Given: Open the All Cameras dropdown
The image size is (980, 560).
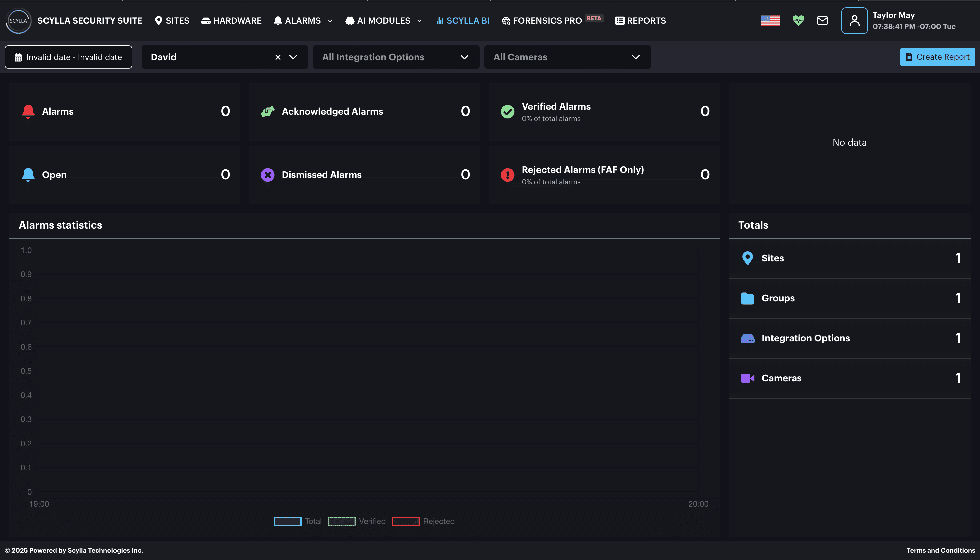Looking at the screenshot, I should point(567,57).
